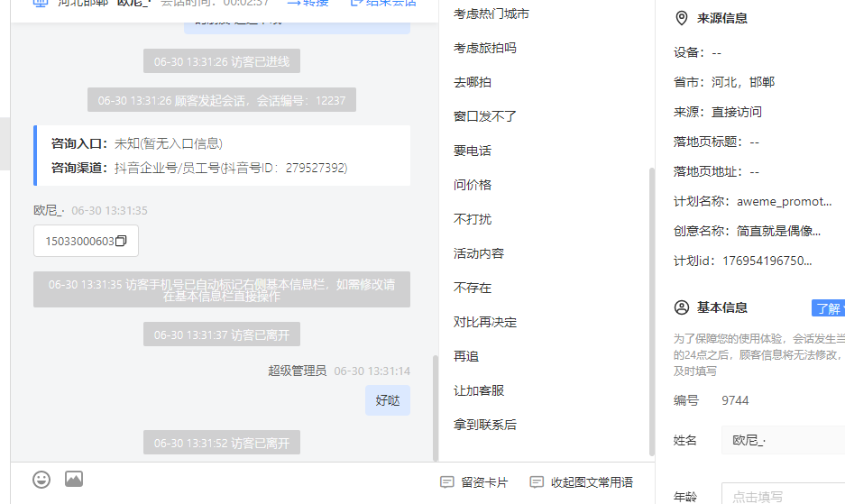Click the 留资卡片 button
This screenshot has width=845, height=504.
point(474,482)
